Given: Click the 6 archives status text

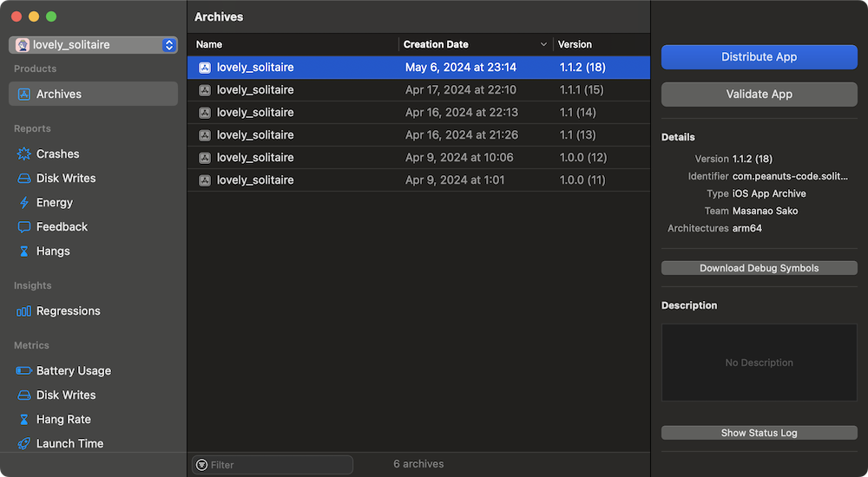Looking at the screenshot, I should click(x=418, y=464).
